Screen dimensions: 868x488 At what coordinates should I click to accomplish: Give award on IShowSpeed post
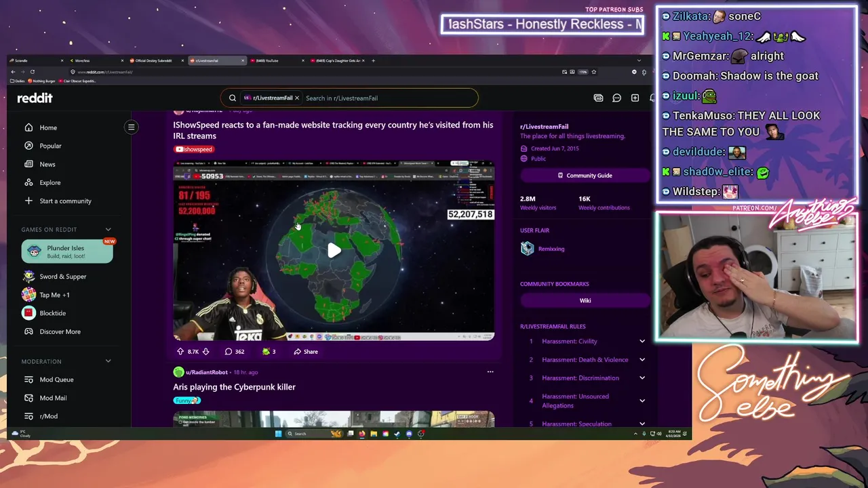tap(269, 352)
